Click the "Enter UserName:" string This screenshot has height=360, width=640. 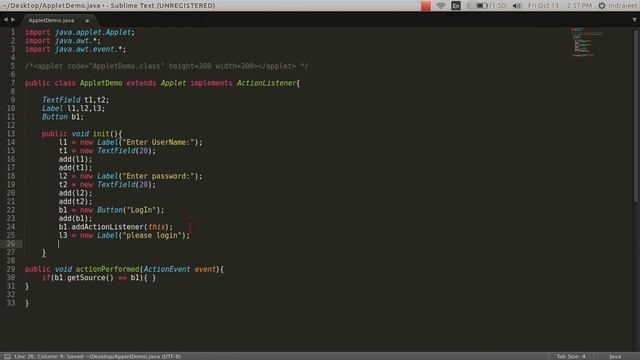(158, 142)
